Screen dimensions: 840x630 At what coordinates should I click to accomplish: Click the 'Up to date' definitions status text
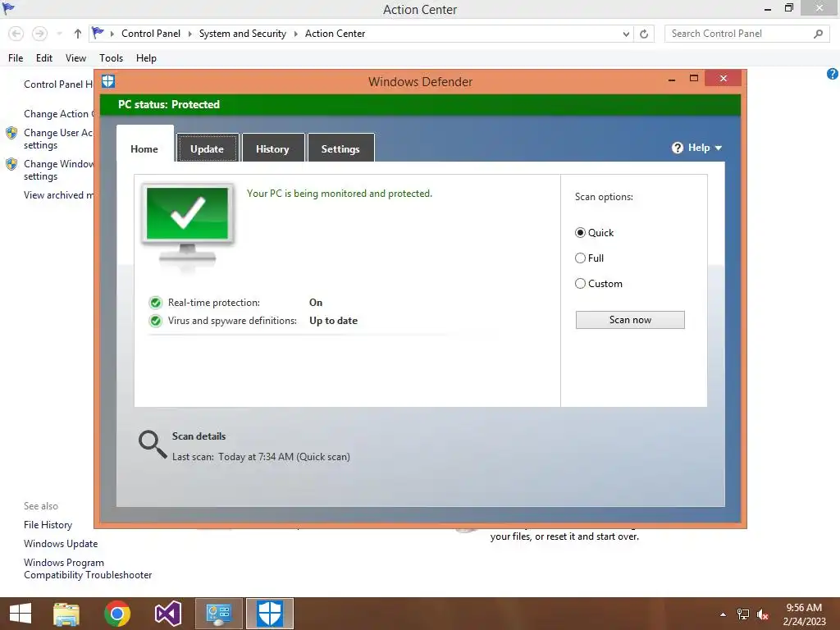(x=333, y=321)
